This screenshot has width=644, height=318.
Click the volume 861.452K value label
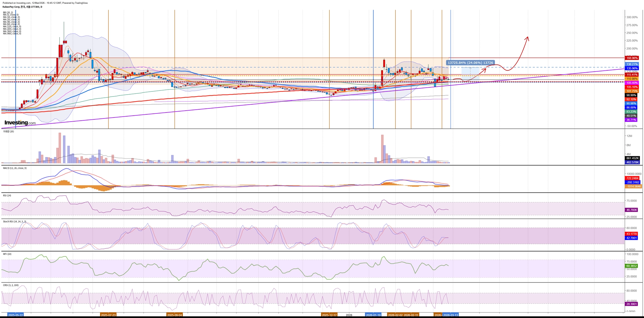click(x=632, y=158)
